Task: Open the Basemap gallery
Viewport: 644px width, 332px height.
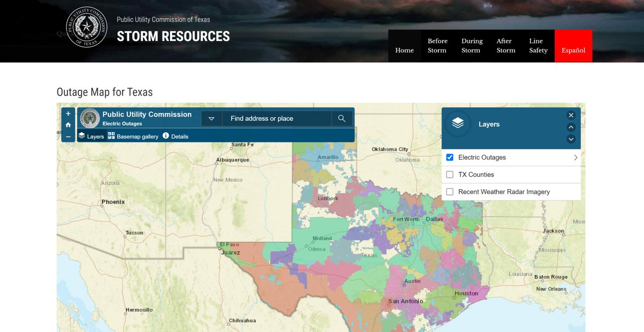Action: click(132, 136)
